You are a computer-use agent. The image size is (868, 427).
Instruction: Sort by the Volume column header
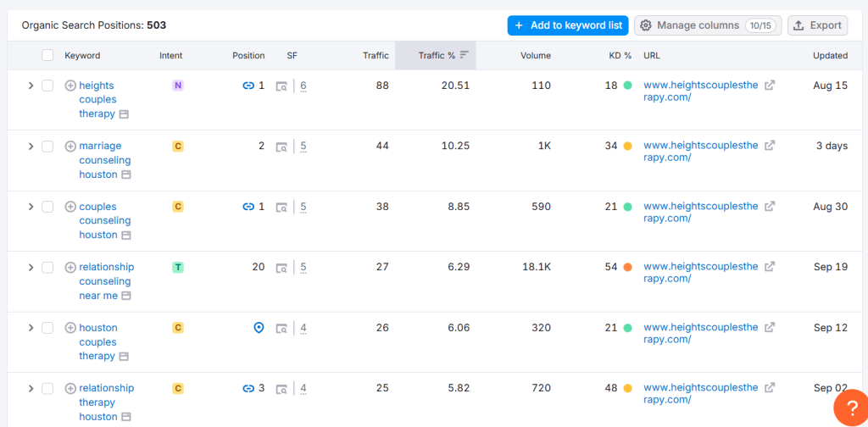536,55
